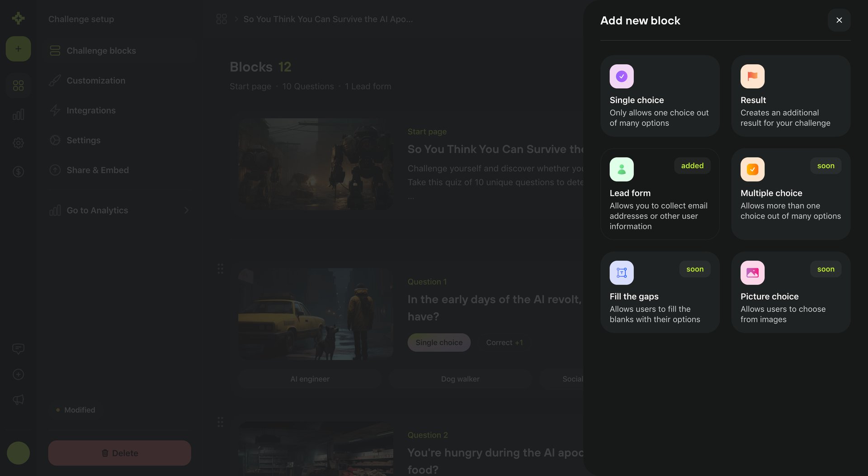Click the gear icon in the left sidebar
868x476 pixels.
pyautogui.click(x=18, y=143)
